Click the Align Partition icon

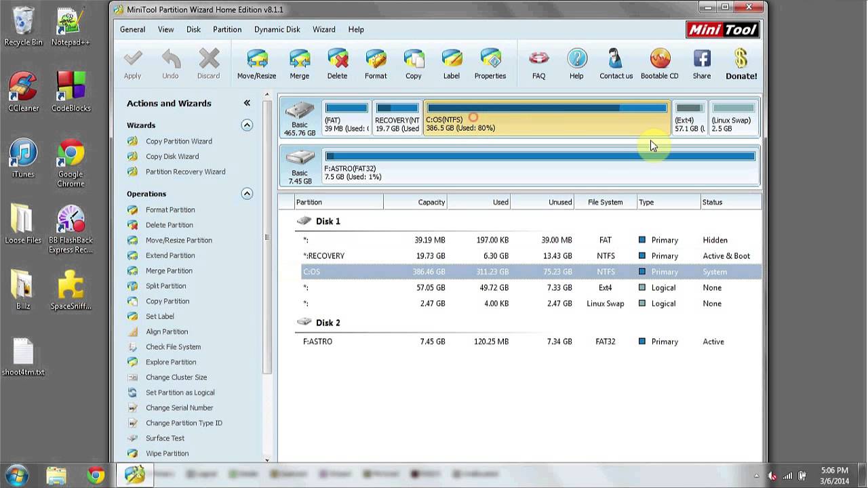pos(132,331)
